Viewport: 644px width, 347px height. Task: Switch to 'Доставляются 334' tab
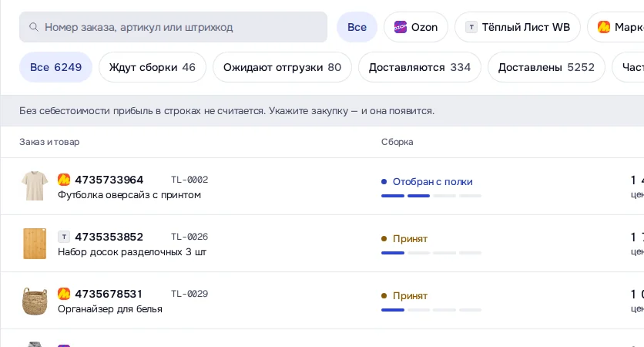click(419, 67)
